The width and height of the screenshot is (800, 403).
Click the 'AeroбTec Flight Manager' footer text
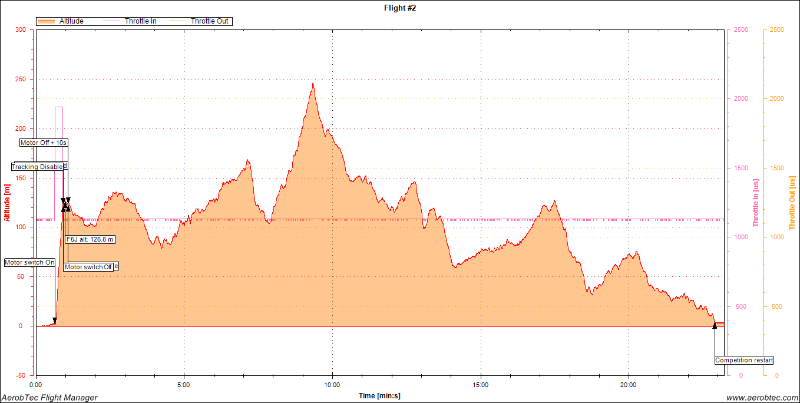point(49,398)
